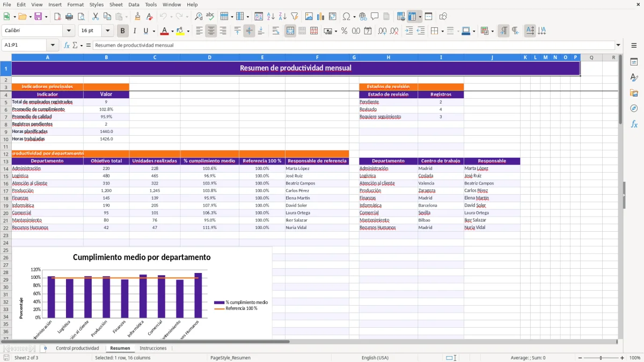Insert comment speech bubble icon
Image resolution: width=644 pixels, height=362 pixels.
(375, 17)
